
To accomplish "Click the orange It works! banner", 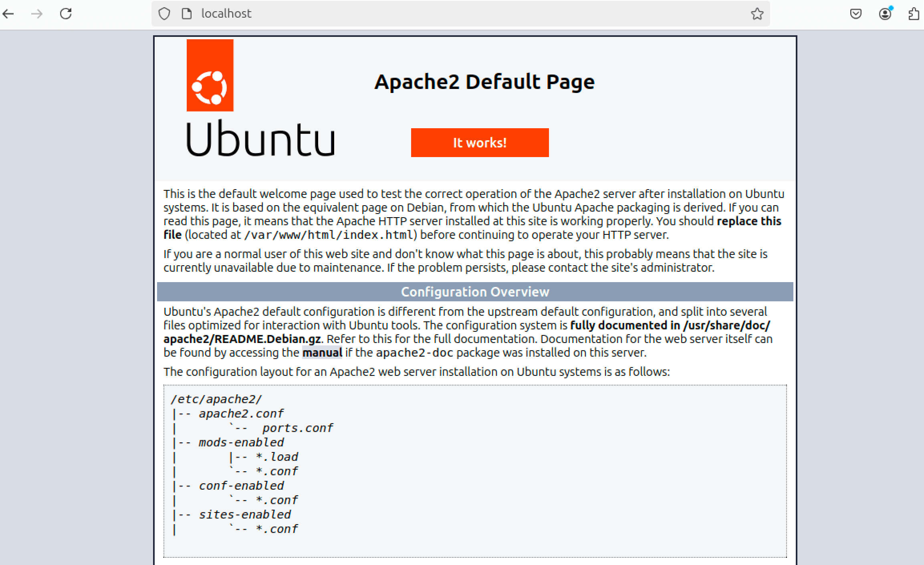I will click(x=480, y=143).
